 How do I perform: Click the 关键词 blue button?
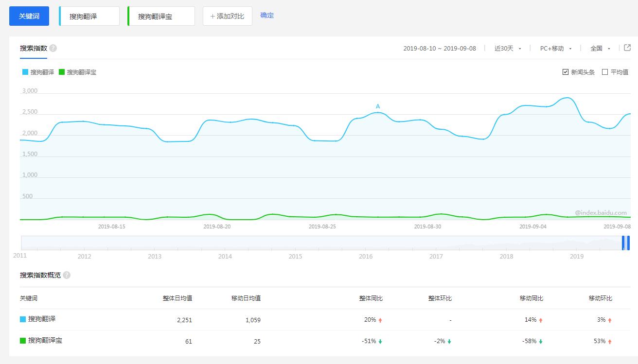click(x=29, y=16)
